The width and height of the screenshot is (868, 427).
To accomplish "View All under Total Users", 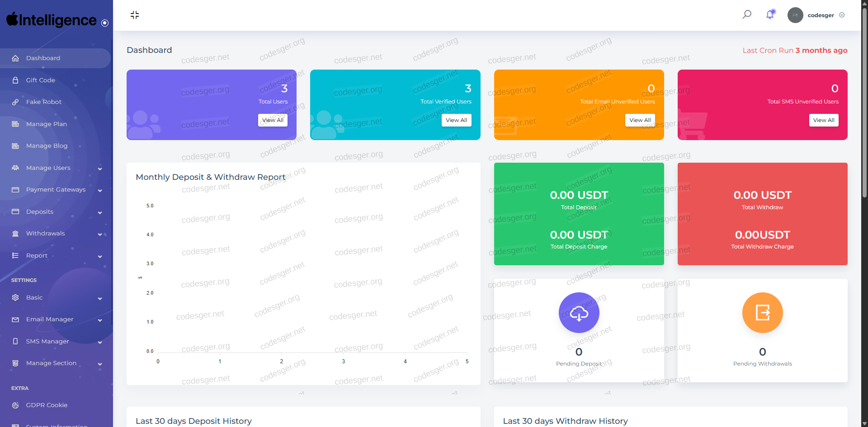I will tap(273, 120).
